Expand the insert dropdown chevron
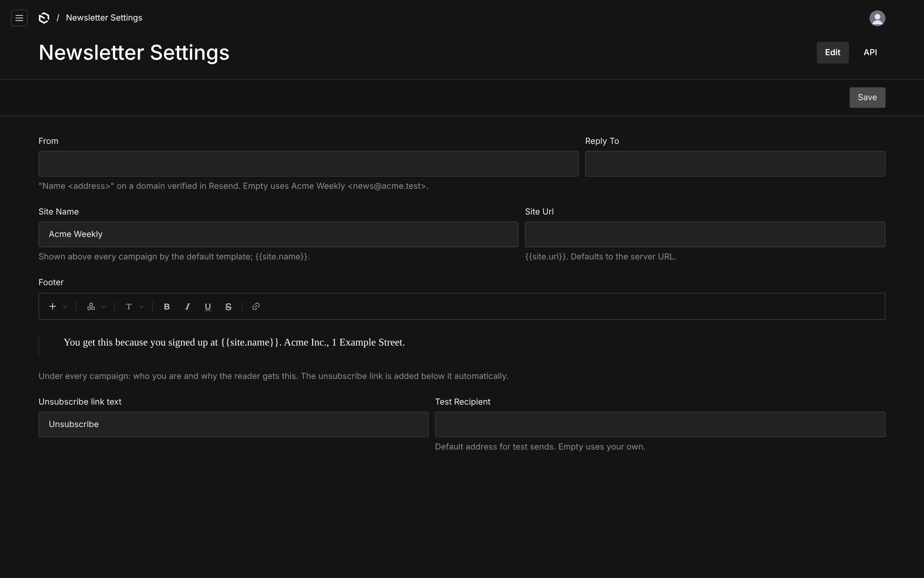924x578 pixels. click(x=65, y=307)
